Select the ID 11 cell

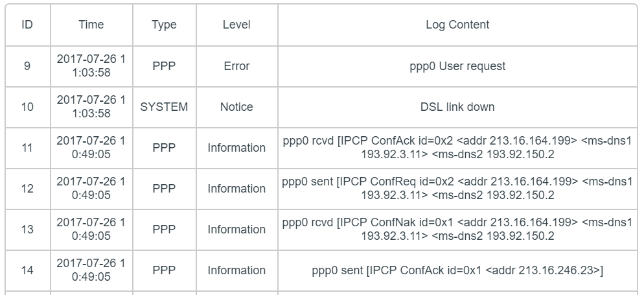tap(27, 148)
